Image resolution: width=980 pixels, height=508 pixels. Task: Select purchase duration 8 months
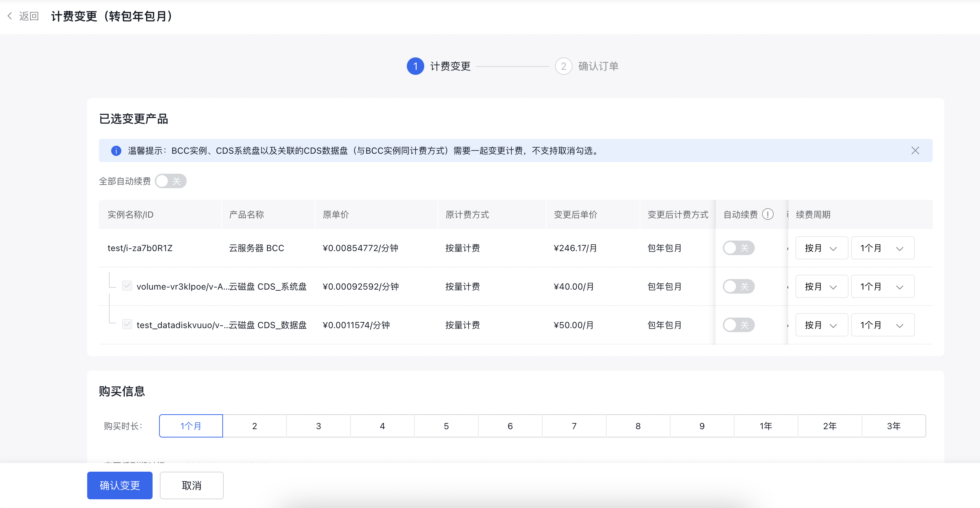(x=638, y=426)
